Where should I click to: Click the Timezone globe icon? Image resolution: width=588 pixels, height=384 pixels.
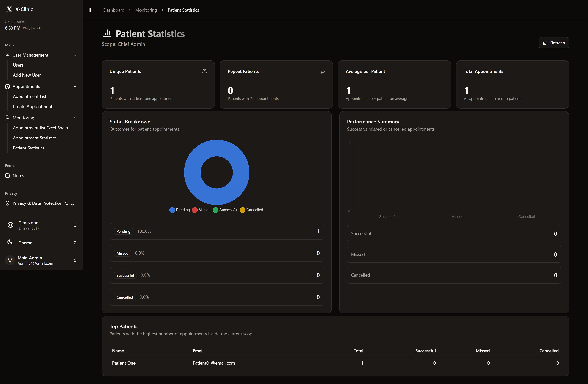(x=10, y=225)
